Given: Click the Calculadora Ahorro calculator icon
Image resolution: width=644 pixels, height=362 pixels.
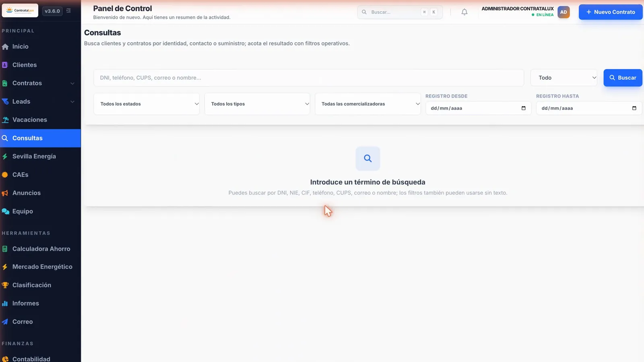Looking at the screenshot, I should point(5,249).
